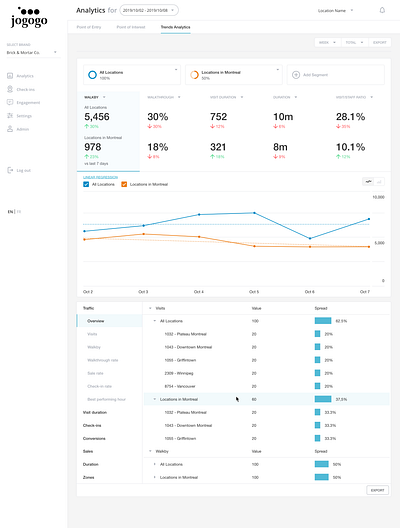Select Walkthrough rate in Traffic menu
Image resolution: width=400 pixels, height=528 pixels.
(103, 360)
